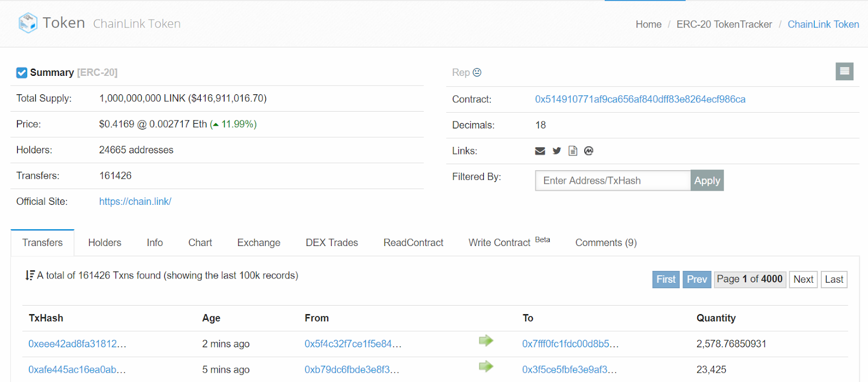Open the Home breadcrumb link
The width and height of the screenshot is (868, 382).
click(x=648, y=24)
